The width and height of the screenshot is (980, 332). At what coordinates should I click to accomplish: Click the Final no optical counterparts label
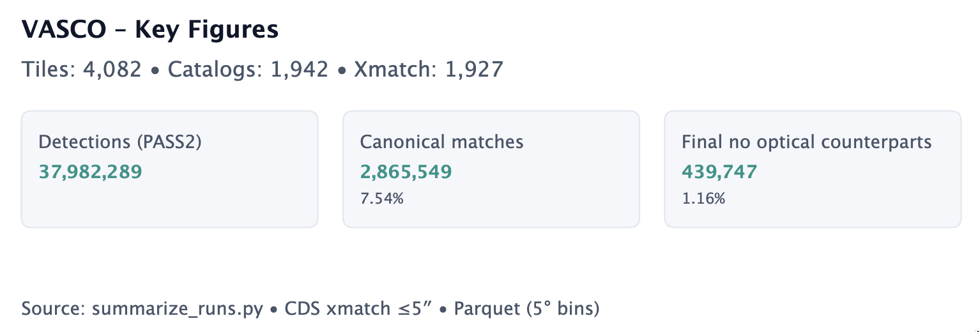[x=806, y=142]
